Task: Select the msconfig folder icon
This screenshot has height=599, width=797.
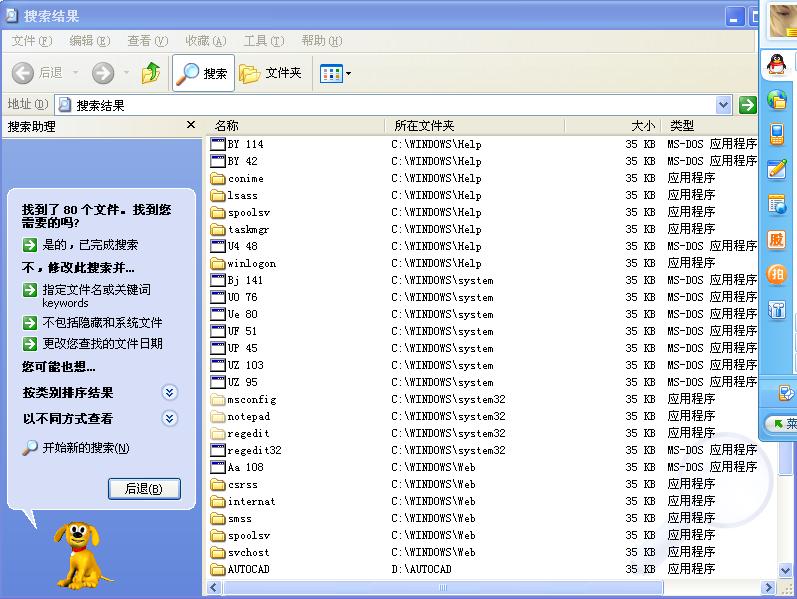Action: (x=218, y=400)
